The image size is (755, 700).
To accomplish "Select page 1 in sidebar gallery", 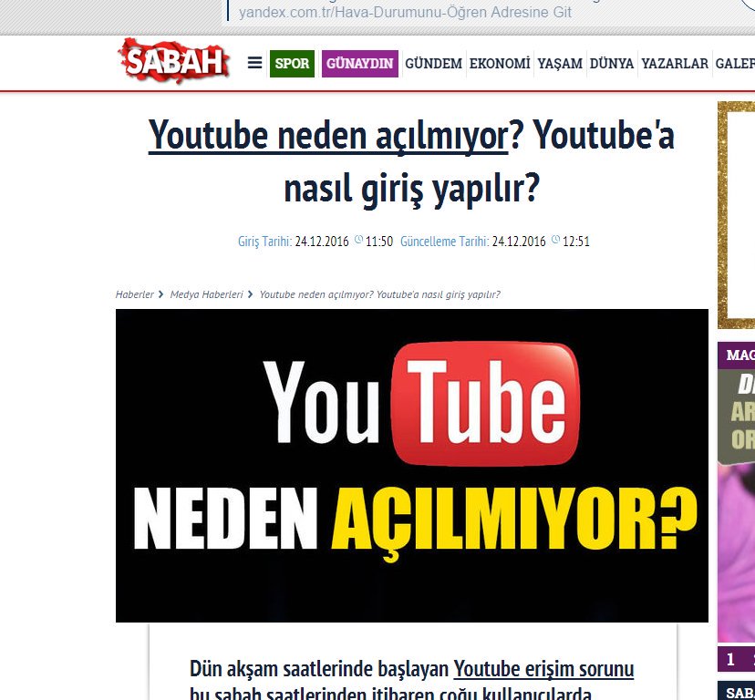I will pos(730,659).
